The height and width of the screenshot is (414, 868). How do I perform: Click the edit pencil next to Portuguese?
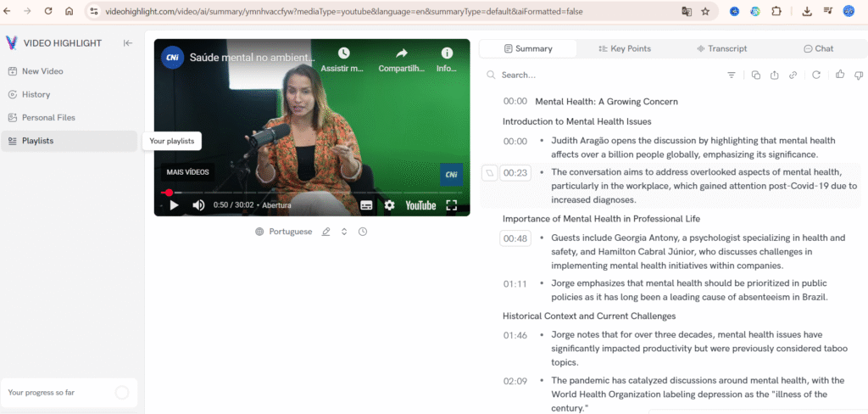pos(326,232)
